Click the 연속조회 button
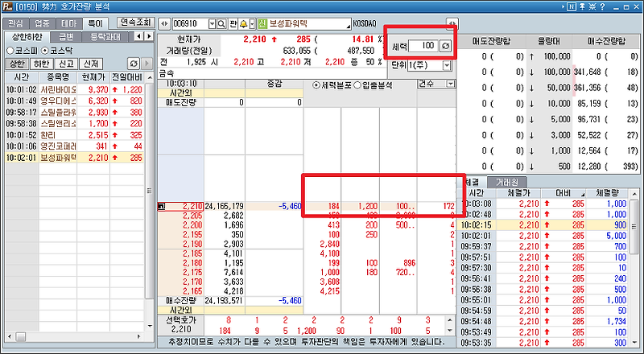Image resolution: width=644 pixels, height=354 pixels. click(136, 23)
